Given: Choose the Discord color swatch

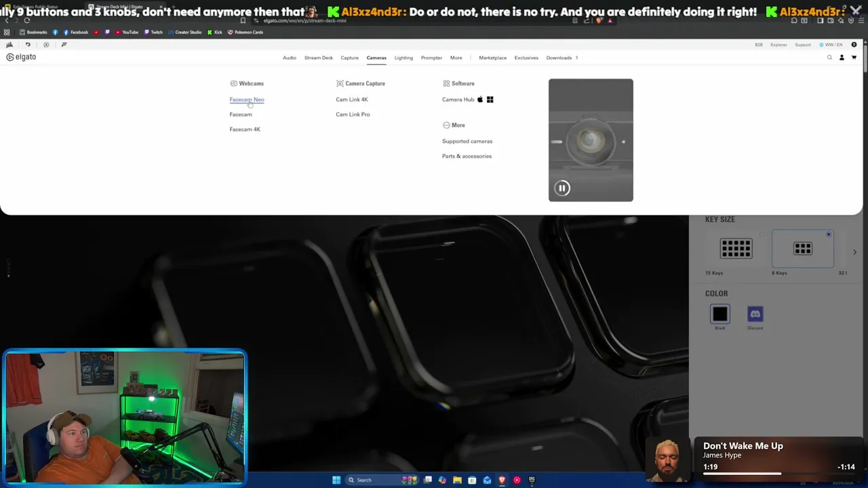Looking at the screenshot, I should point(755,314).
